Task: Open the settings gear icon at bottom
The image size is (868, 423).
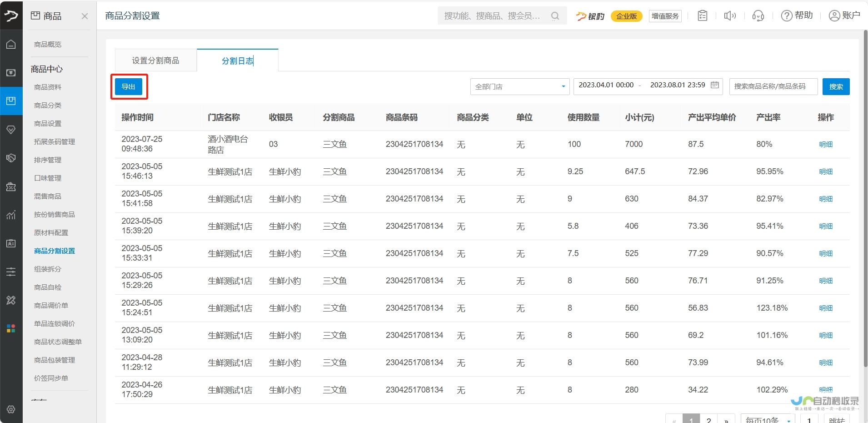Action: coord(11,409)
